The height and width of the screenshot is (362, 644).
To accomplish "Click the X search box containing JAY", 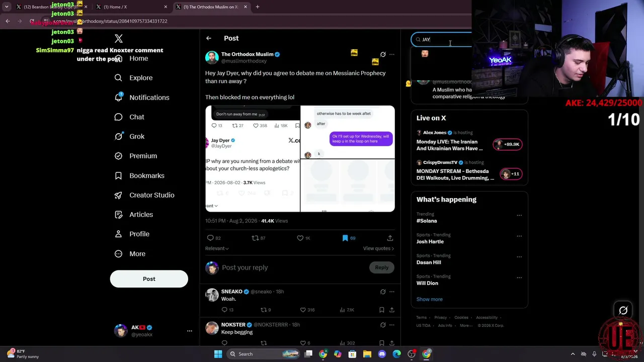I will [441, 39].
